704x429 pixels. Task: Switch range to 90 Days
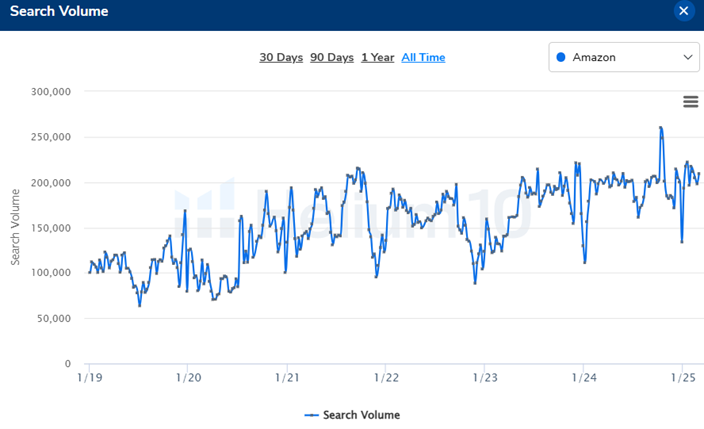coord(332,57)
